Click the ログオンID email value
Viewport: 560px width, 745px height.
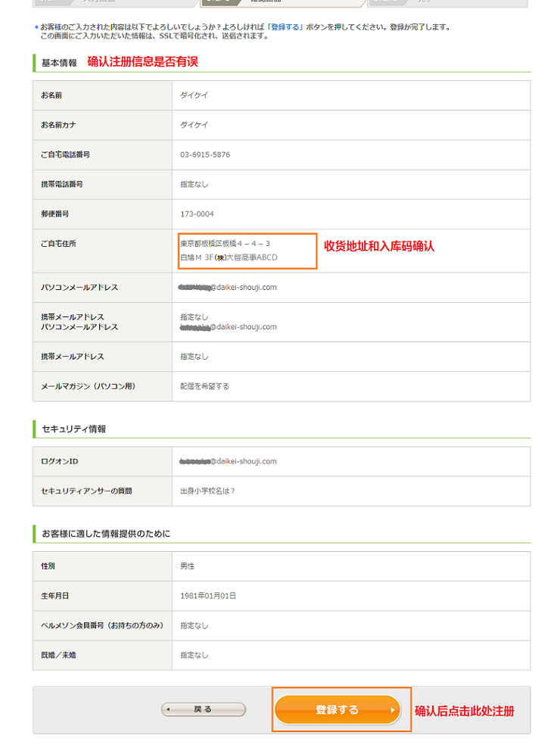pyautogui.click(x=228, y=461)
